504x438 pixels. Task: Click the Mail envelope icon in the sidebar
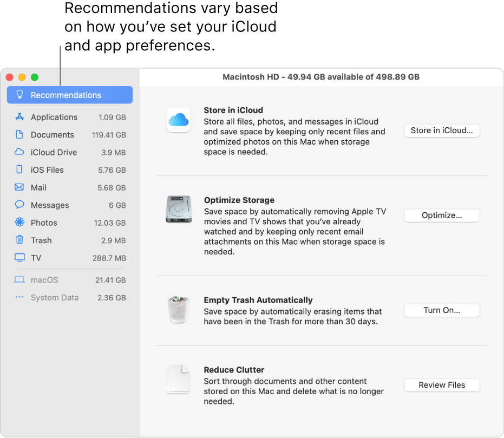point(19,187)
